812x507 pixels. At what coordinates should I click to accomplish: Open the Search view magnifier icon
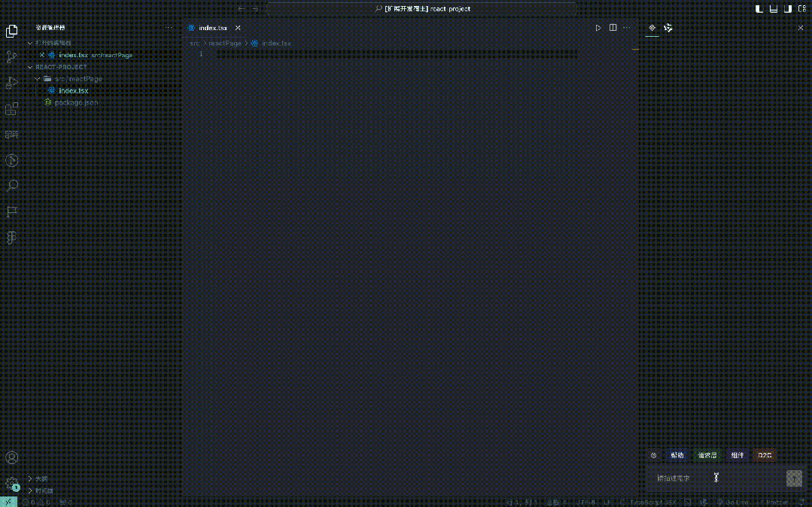pyautogui.click(x=12, y=186)
